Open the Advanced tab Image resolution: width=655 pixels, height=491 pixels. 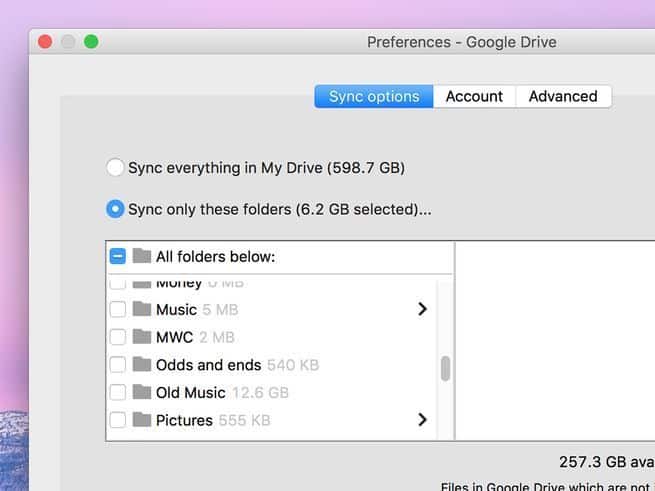563,96
